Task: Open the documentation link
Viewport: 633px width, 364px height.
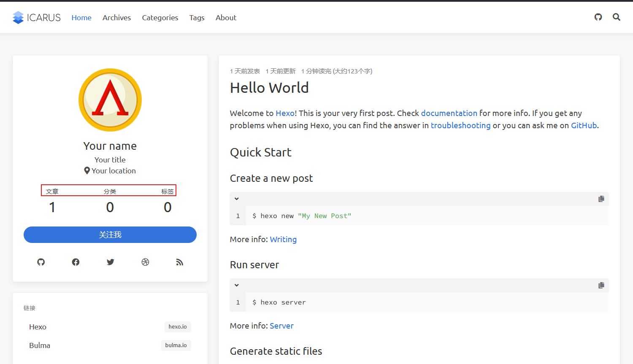Action: [x=449, y=113]
